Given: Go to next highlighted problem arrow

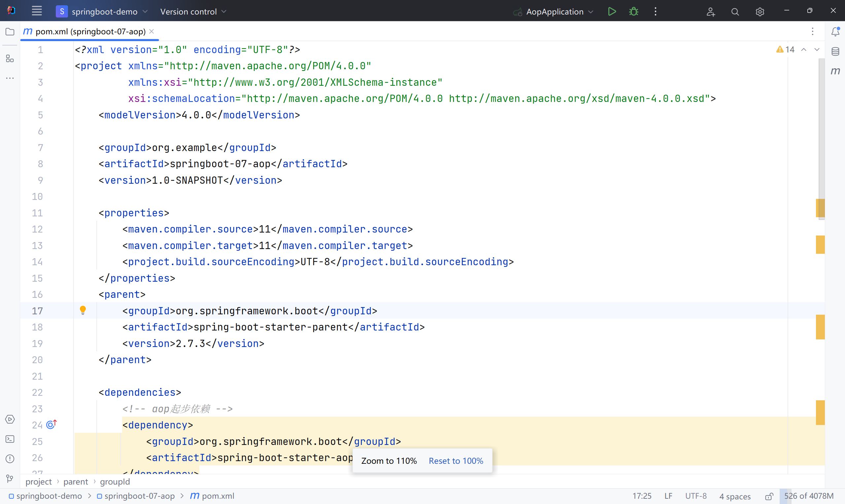Looking at the screenshot, I should [817, 49].
